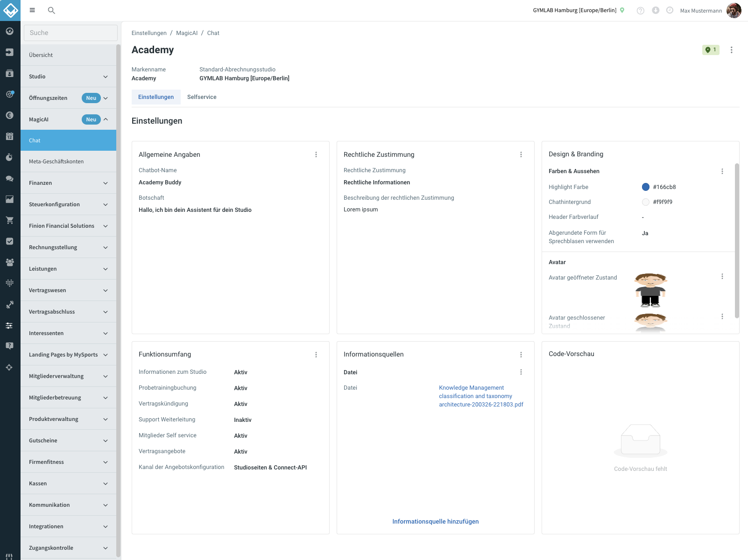Expand the Öffnungszeiten menu section

click(68, 98)
